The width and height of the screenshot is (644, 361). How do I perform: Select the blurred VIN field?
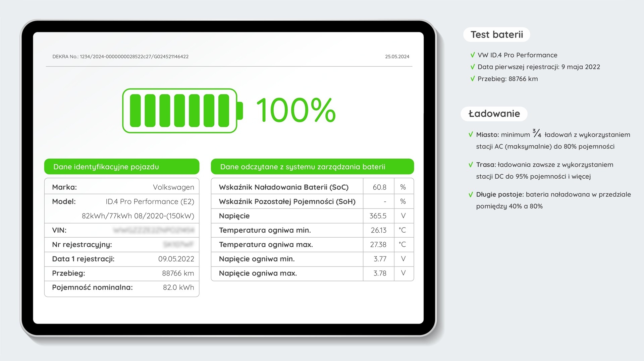[154, 230]
